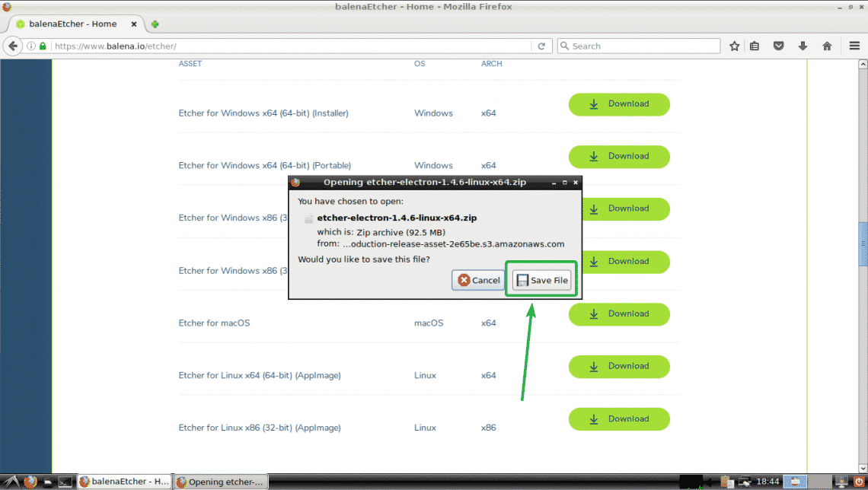Viewport: 868px width, 490px height.
Task: Open the taskbar application menu icon
Action: pos(11,482)
